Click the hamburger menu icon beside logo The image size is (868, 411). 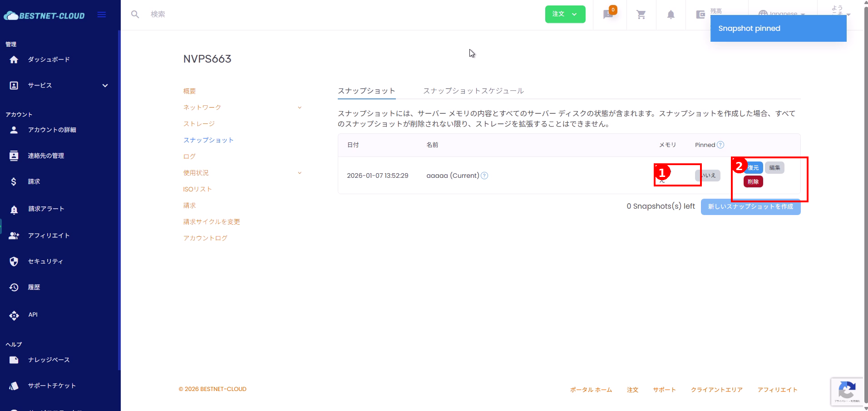coord(102,15)
